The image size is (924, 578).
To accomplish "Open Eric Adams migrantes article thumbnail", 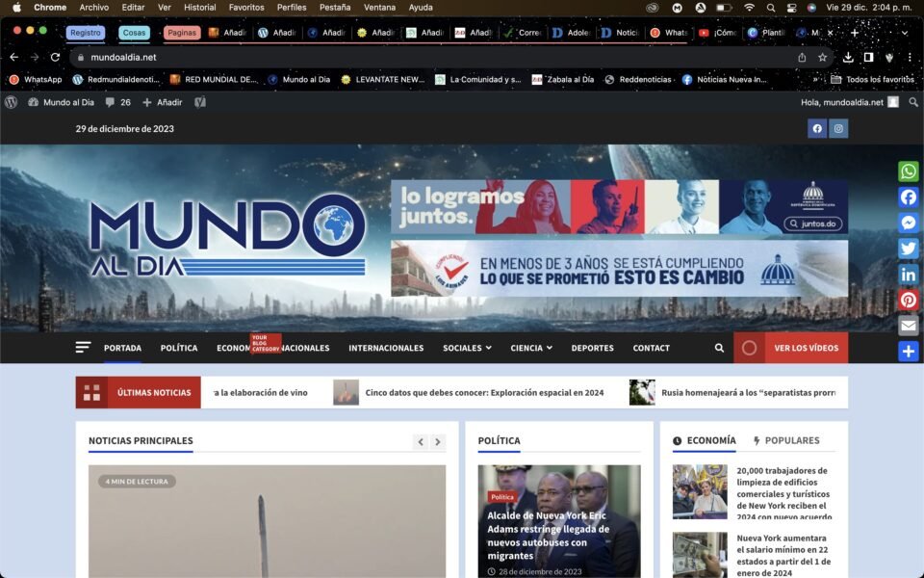I will tap(558, 521).
